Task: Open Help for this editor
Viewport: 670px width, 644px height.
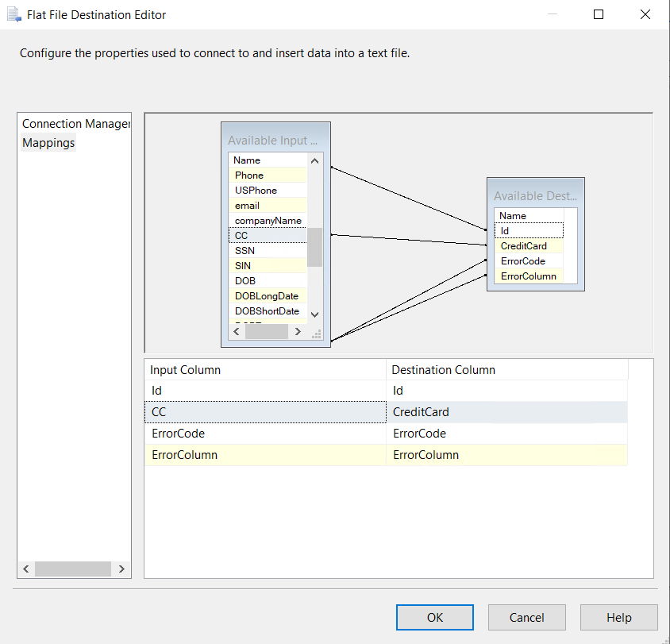Action: coord(618,617)
